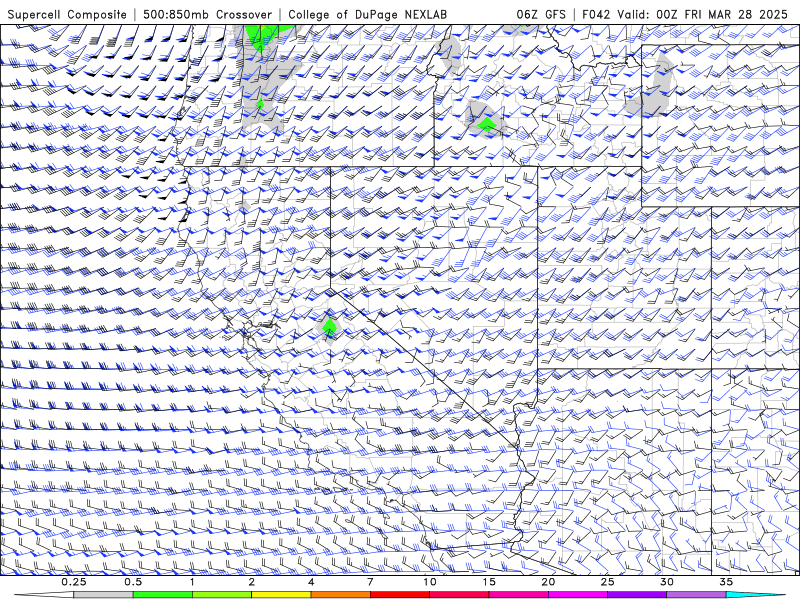
Task: Click the legend value 30
Action: pos(666,582)
